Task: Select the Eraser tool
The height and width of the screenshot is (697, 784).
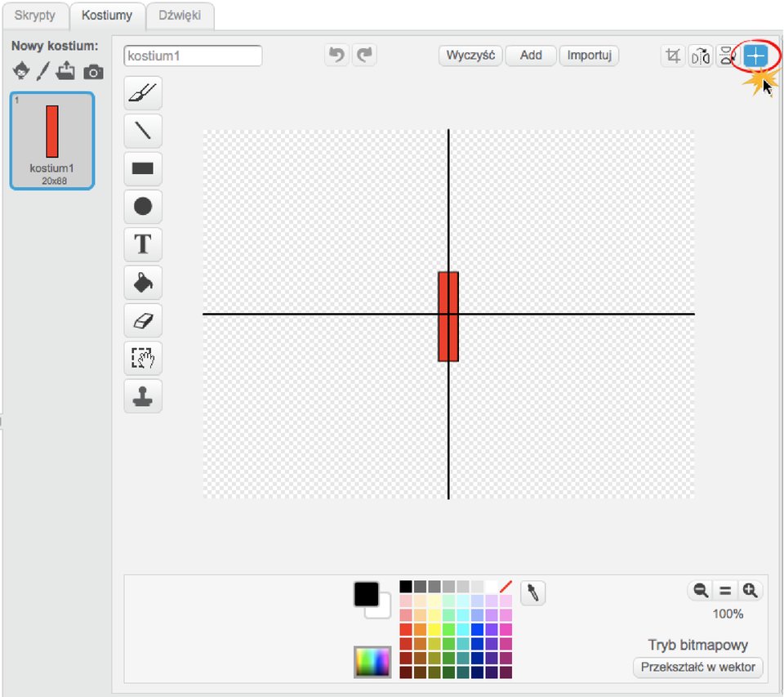Action: point(142,320)
